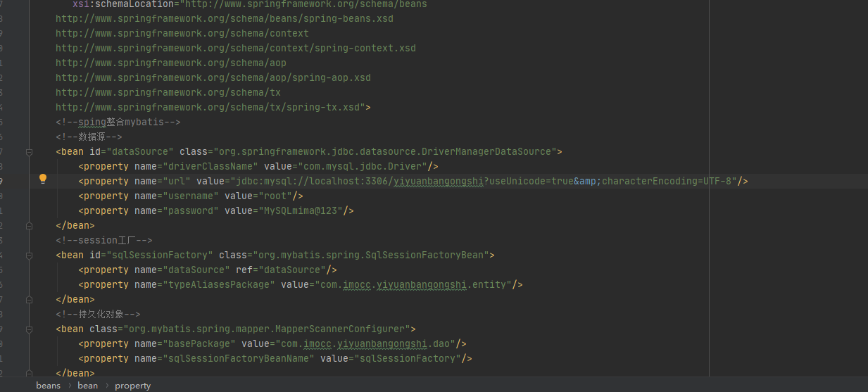868x392 pixels.
Task: Click 'characterEncoding=UTF-8' in the url value
Action: (x=666, y=181)
